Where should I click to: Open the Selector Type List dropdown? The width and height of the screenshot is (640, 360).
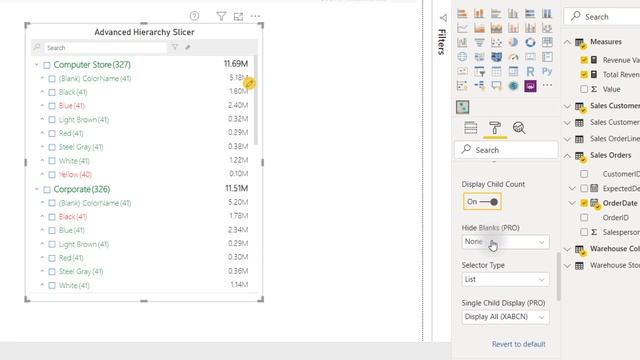tap(505, 279)
